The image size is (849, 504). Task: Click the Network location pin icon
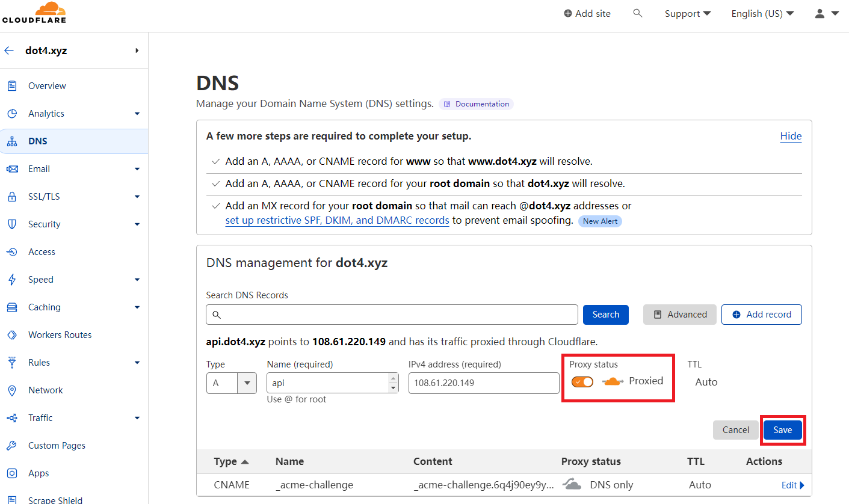(x=11, y=390)
